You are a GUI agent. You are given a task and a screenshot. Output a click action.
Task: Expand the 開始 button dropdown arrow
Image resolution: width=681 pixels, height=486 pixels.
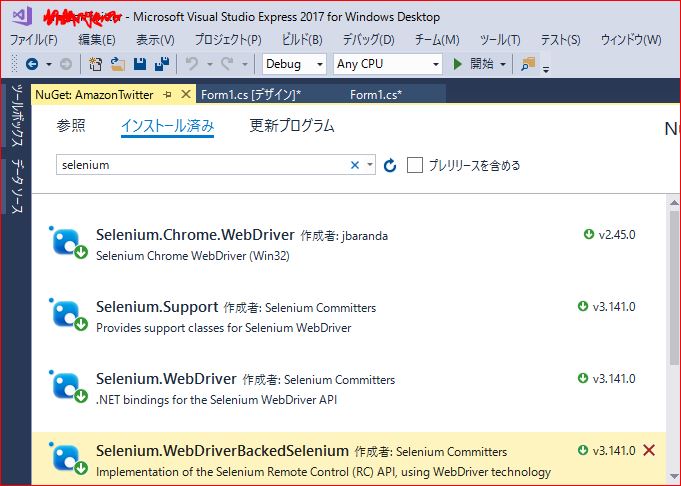(503, 65)
